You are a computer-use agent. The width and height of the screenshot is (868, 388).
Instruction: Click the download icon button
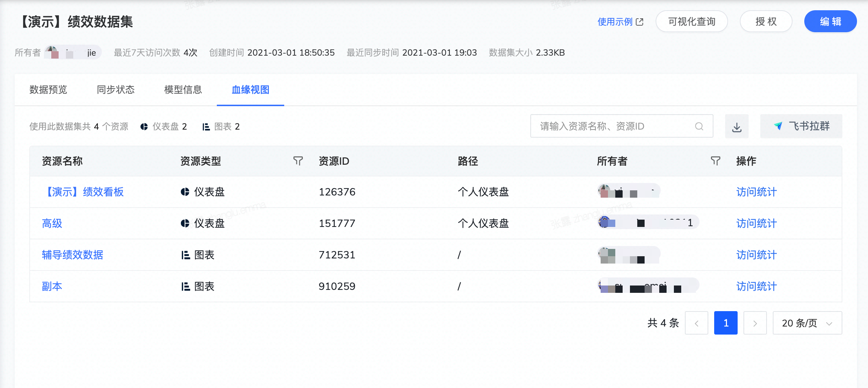coord(737,127)
